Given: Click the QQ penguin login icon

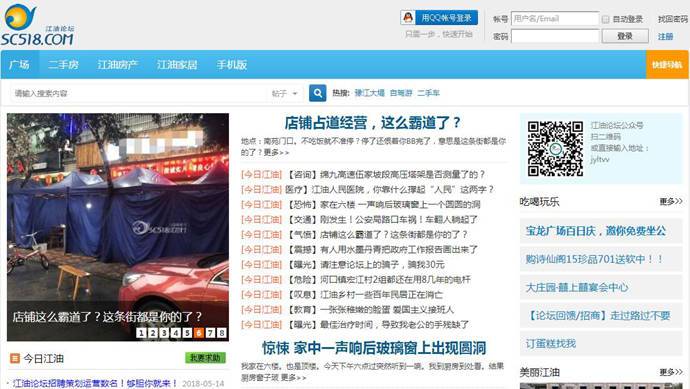Looking at the screenshot, I should [x=408, y=18].
